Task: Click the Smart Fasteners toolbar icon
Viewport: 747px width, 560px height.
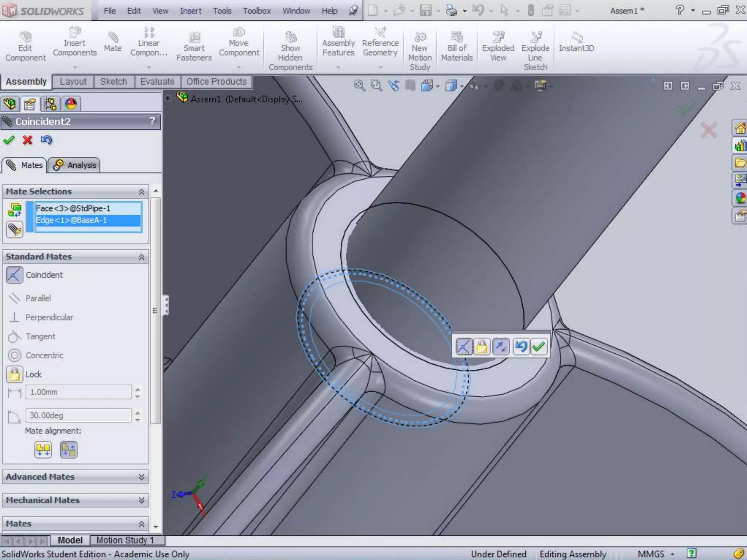Action: click(194, 47)
